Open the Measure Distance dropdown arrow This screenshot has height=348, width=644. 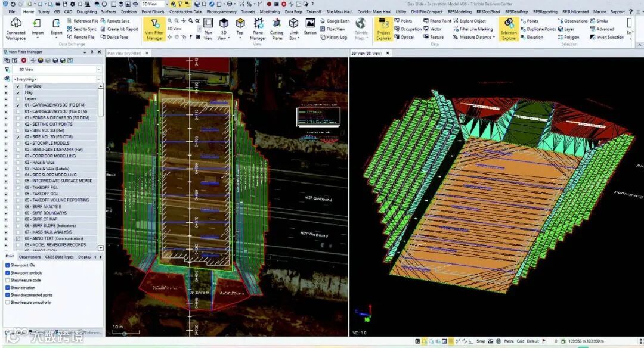tap(493, 38)
